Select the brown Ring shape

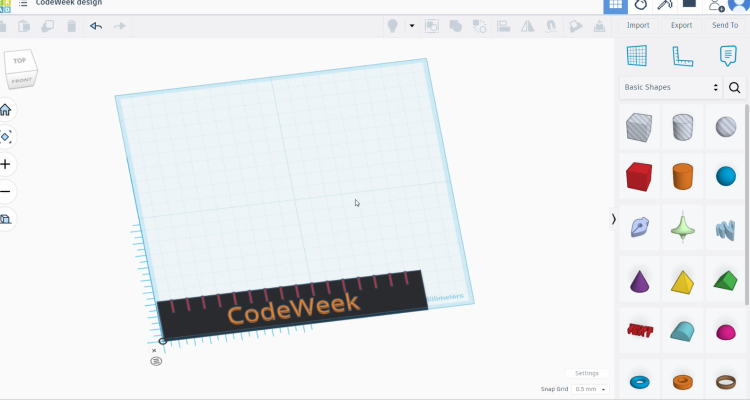coord(726,381)
